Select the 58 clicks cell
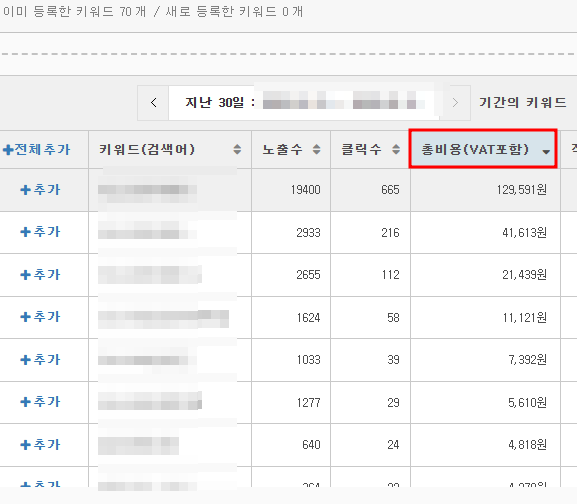 [x=370, y=317]
